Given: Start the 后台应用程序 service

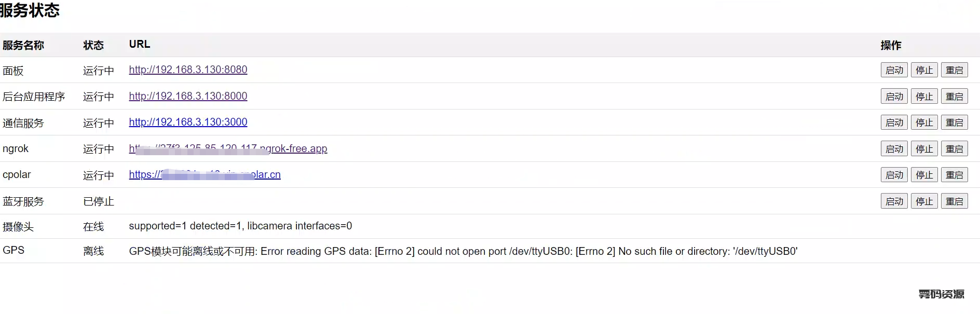Looking at the screenshot, I should [x=894, y=97].
